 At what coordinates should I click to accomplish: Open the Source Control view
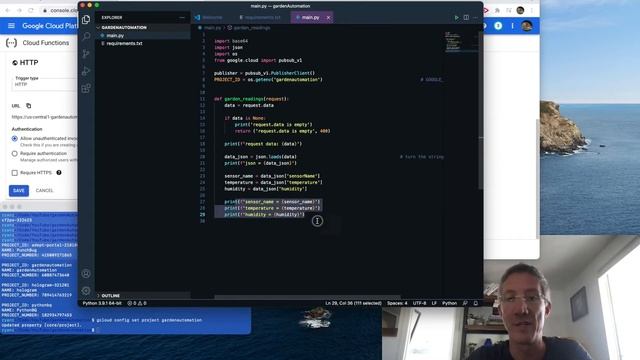coord(86,53)
